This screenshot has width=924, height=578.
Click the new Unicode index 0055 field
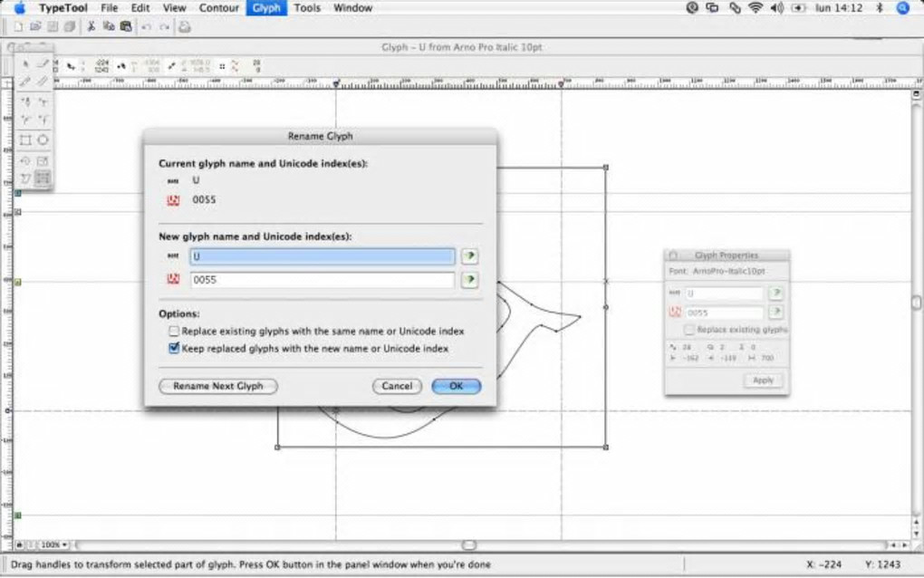[322, 279]
